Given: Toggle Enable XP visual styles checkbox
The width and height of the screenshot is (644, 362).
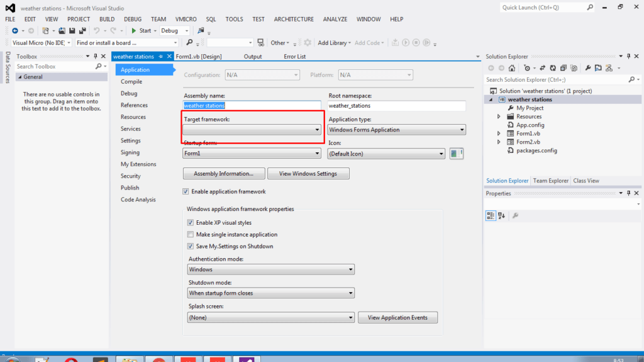Looking at the screenshot, I should tap(191, 222).
